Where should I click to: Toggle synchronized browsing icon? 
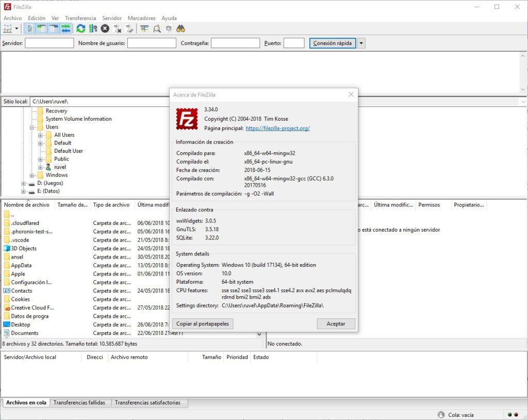(169, 29)
